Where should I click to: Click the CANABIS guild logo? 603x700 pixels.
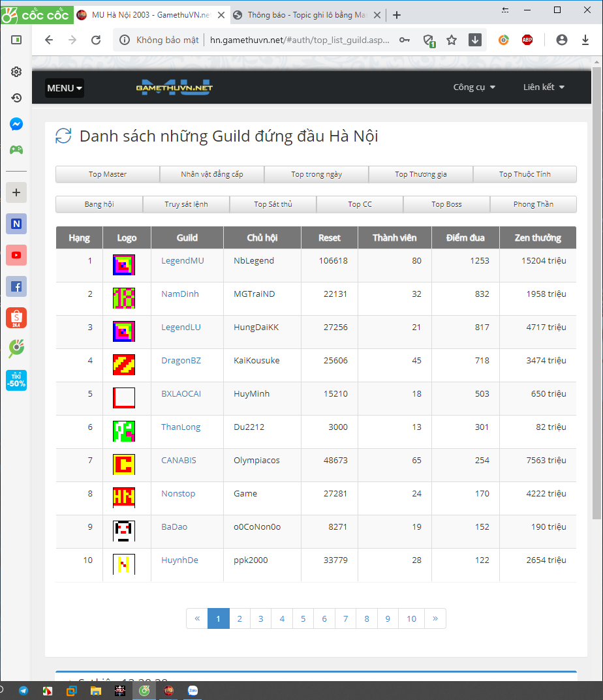[124, 464]
